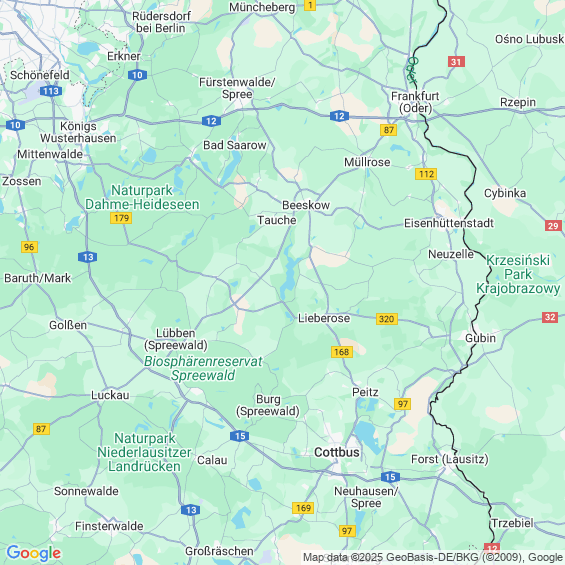This screenshot has width=565, height=565.
Task: Click the yellow 168 road shield
Action: click(342, 352)
